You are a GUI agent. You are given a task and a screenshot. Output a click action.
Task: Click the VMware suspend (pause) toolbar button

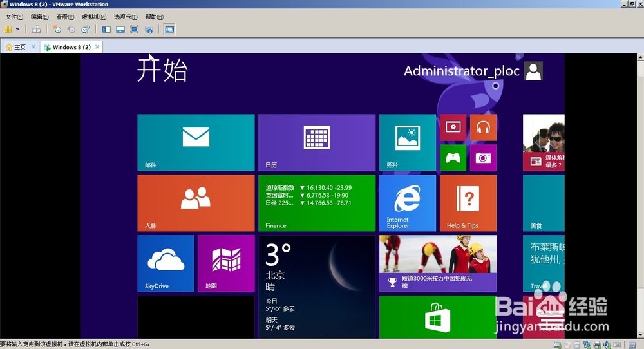point(8,30)
